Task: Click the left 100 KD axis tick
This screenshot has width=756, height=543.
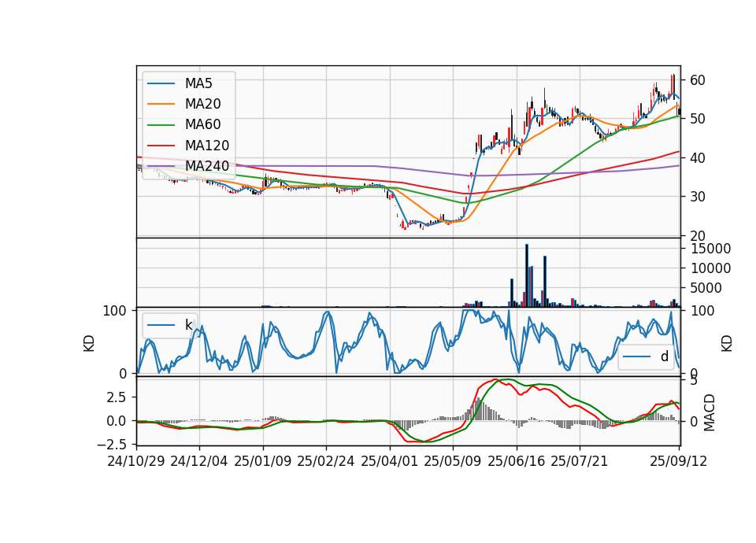Action: [115, 311]
